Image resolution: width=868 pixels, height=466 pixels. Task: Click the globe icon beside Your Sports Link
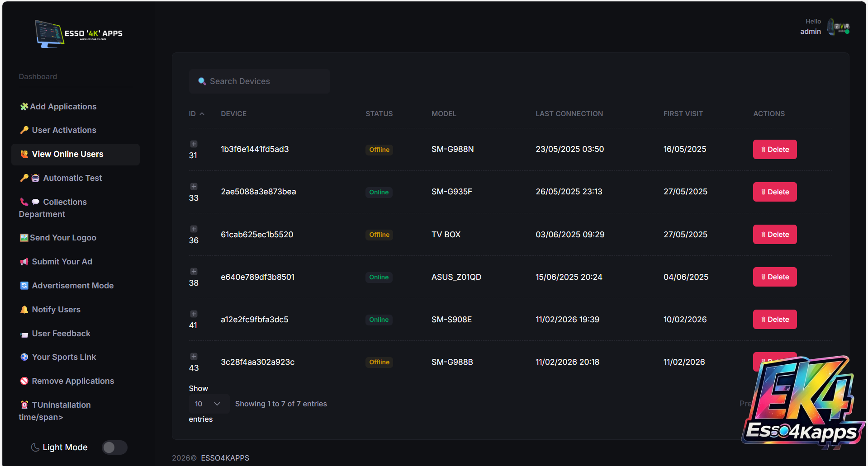click(x=24, y=357)
